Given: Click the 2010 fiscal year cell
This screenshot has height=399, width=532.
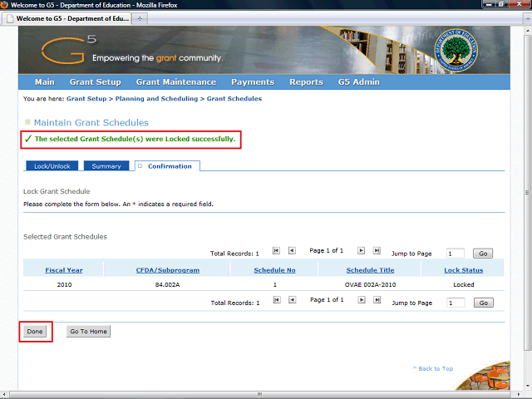Looking at the screenshot, I should 64,284.
